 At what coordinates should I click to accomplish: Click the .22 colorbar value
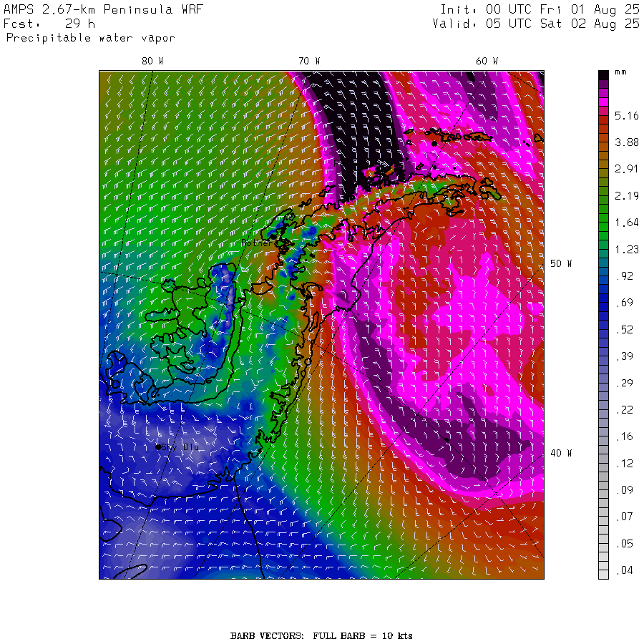(625, 410)
